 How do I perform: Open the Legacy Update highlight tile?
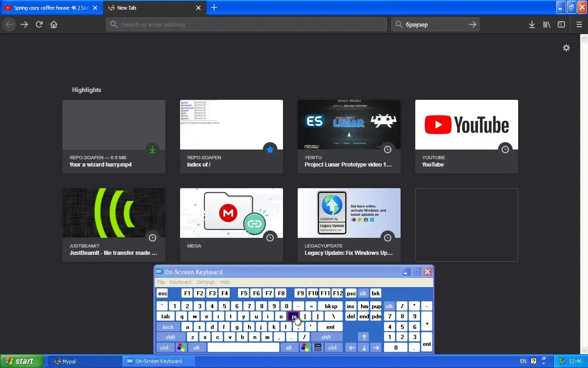point(349,225)
